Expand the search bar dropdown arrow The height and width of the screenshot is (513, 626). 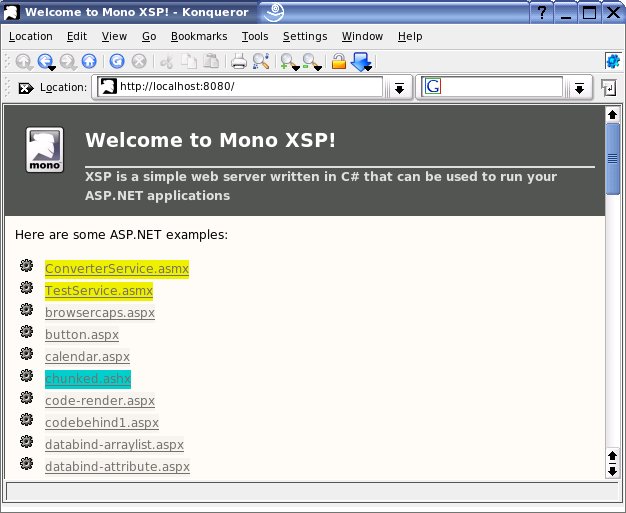[580, 88]
